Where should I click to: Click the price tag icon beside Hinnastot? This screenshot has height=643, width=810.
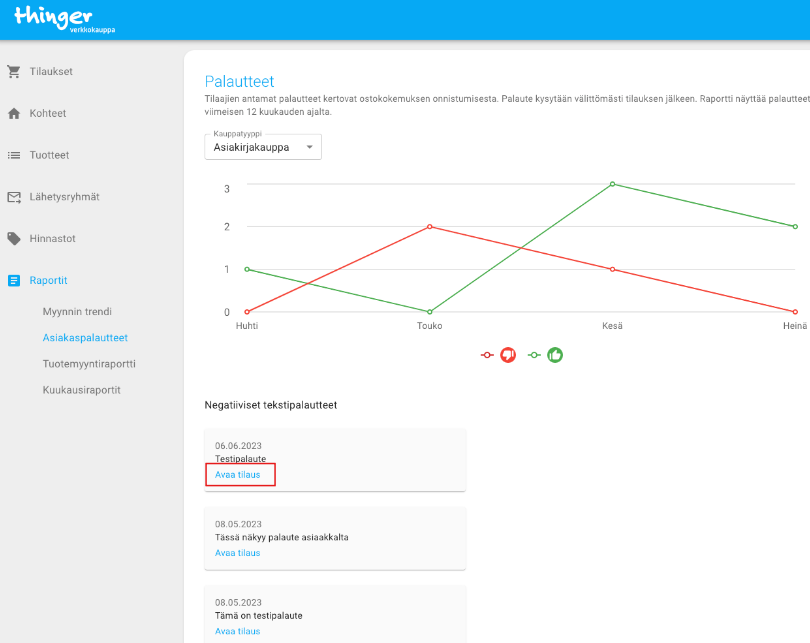coord(14,239)
